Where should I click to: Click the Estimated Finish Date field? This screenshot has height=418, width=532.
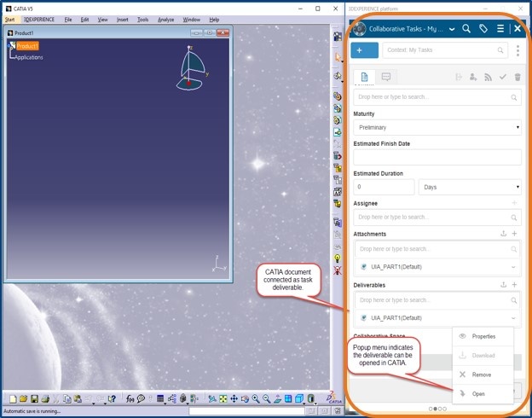(x=437, y=157)
